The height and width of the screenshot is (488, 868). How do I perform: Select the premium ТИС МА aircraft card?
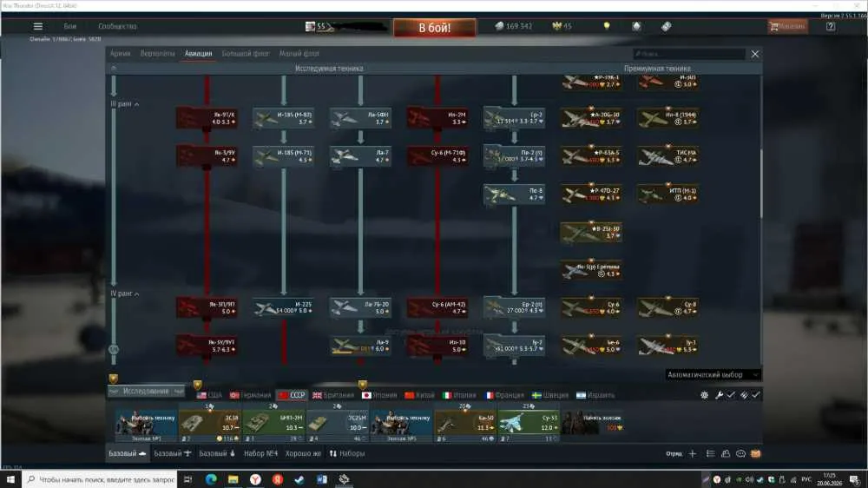[x=667, y=156]
